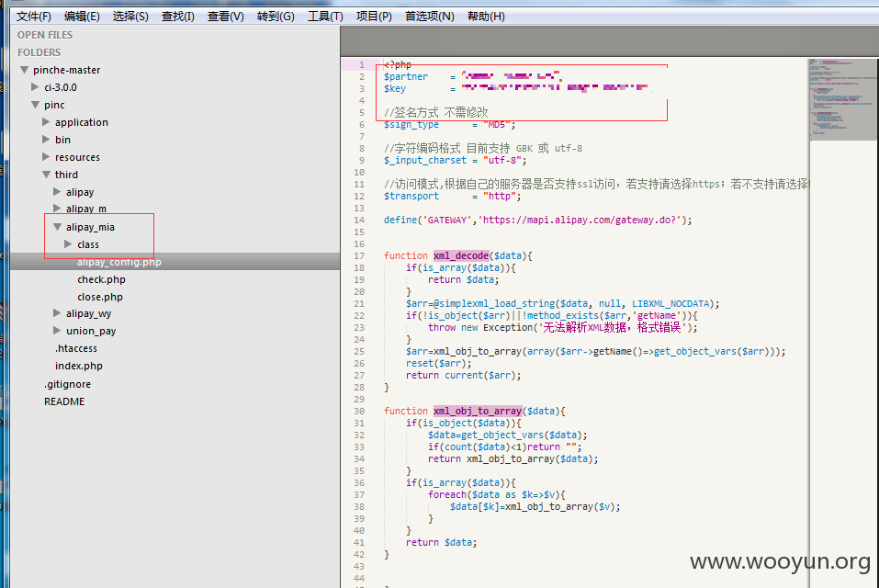Expand the alipay folder arrow
This screenshot has width=879, height=588.
[57, 192]
